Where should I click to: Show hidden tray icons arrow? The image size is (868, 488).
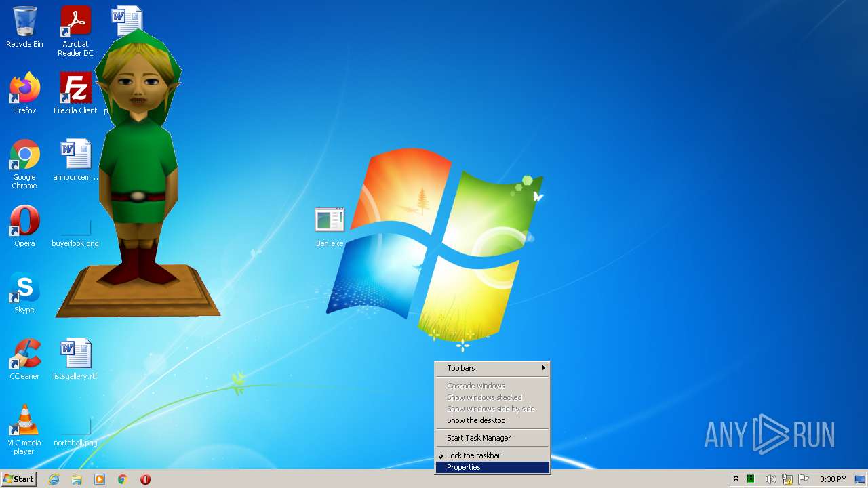(736, 479)
